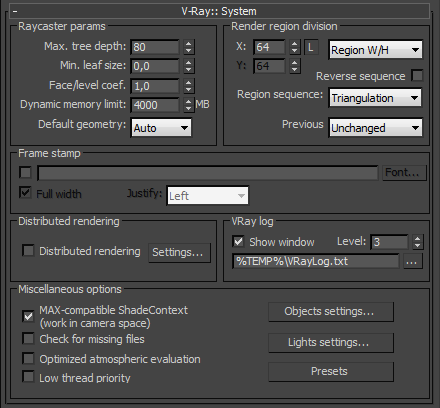The width and height of the screenshot is (440, 408).
Task: Enable Distributed rendering checkbox
Action: [28, 250]
